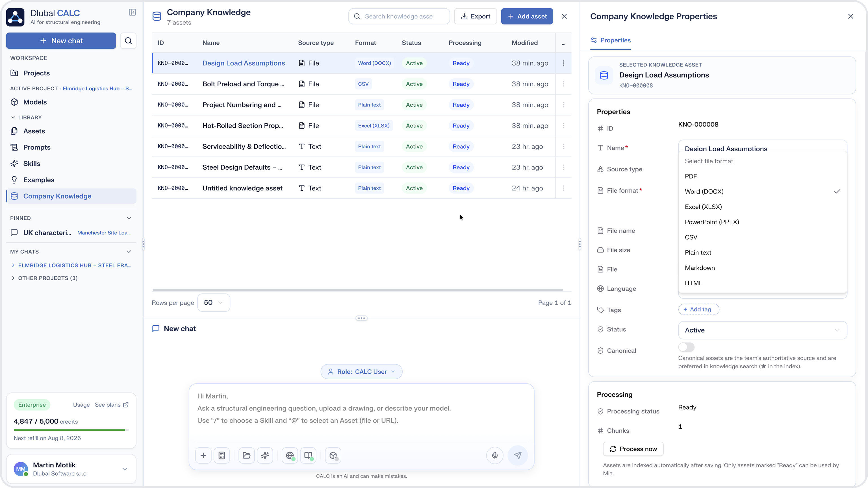Image resolution: width=868 pixels, height=488 pixels.
Task: Open Serviceability & Deflectio... asset row
Action: point(361,147)
